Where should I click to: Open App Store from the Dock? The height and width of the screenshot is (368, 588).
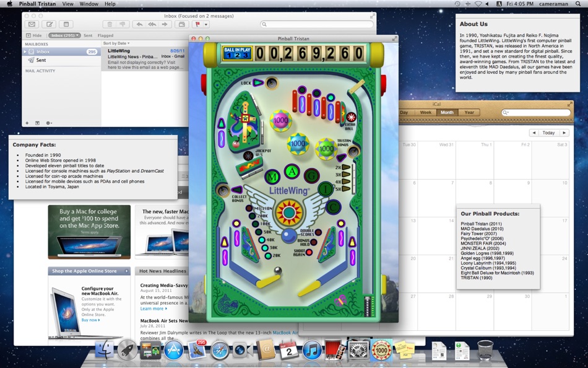click(x=173, y=351)
